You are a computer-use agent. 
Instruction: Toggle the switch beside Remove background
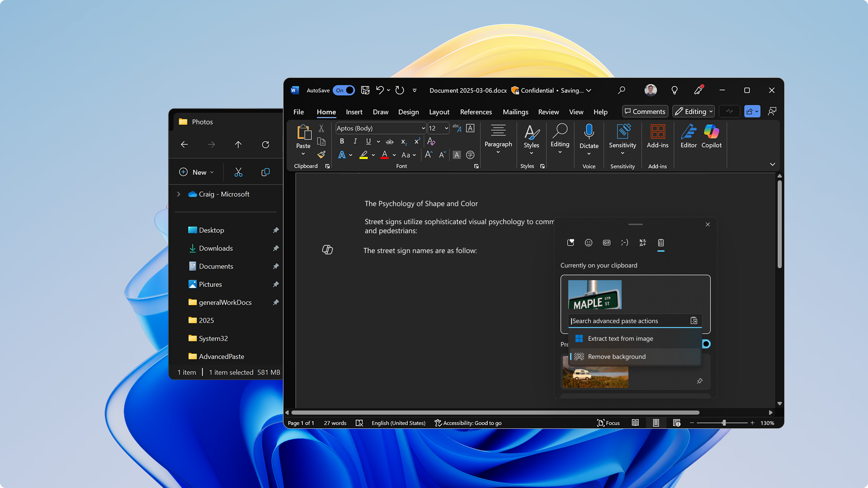[706, 344]
